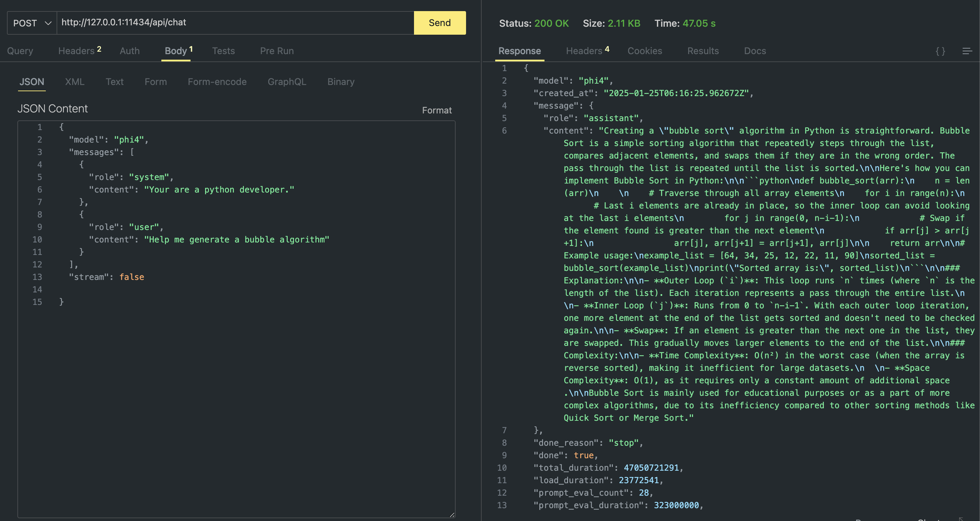Click the Size 2.11 KB indicator
The image size is (980, 521).
click(x=612, y=23)
